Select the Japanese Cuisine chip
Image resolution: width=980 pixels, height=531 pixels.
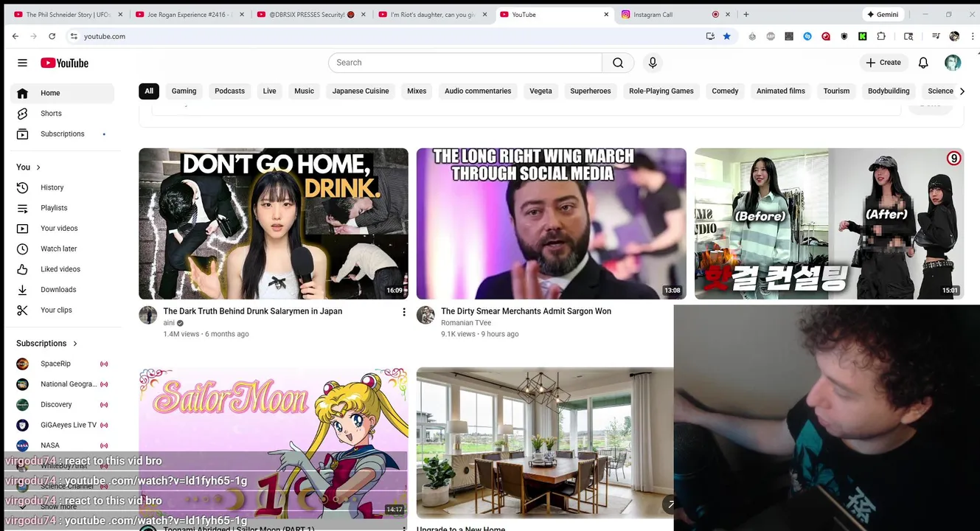(361, 91)
